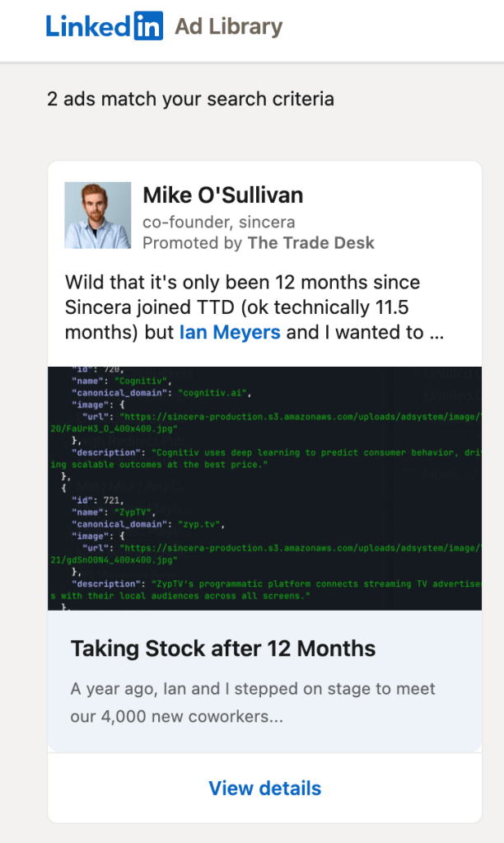This screenshot has height=843, width=504.
Task: Open the green code screenshot image
Action: pos(264,488)
